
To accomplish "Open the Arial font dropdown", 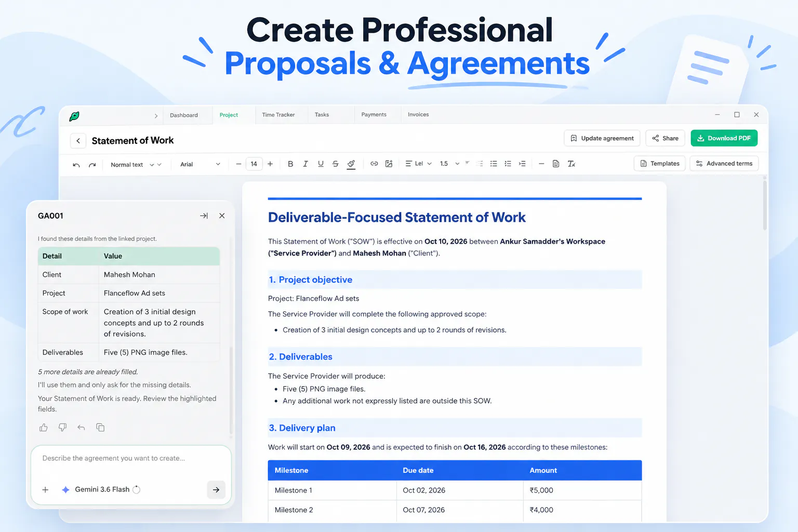I will (200, 164).
